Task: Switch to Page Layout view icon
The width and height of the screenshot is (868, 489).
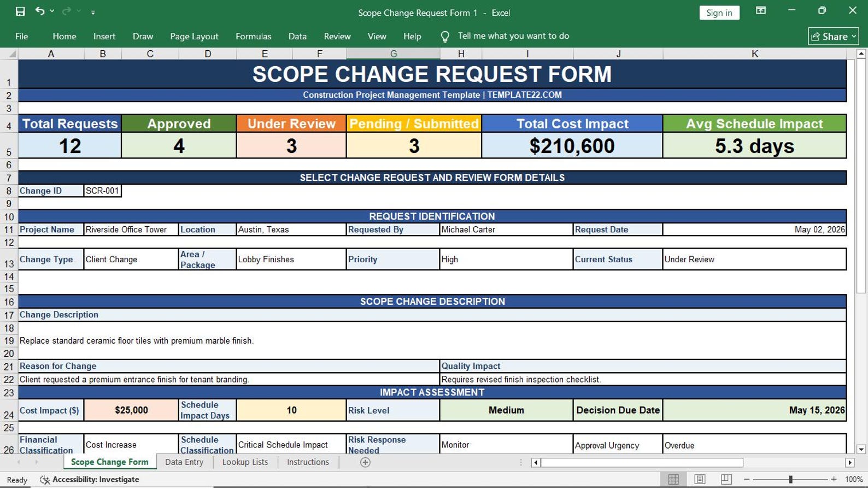Action: 700,479
